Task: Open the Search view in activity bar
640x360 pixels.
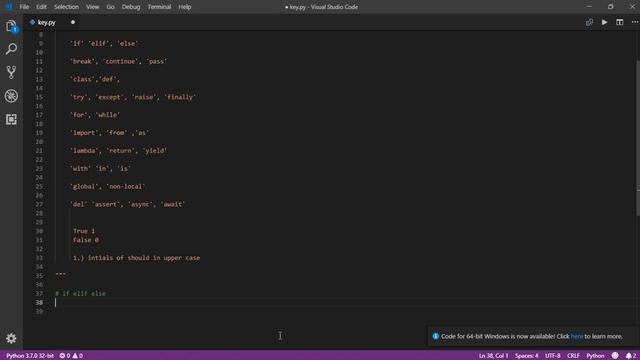Action: point(11,49)
